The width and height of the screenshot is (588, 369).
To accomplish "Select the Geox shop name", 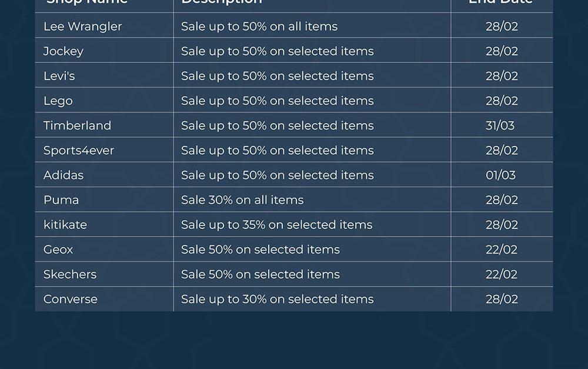I will [x=58, y=250].
